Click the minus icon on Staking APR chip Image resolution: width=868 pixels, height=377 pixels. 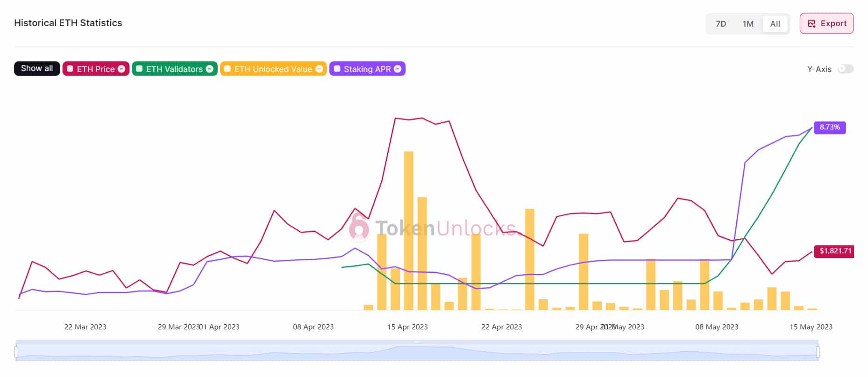click(x=398, y=69)
